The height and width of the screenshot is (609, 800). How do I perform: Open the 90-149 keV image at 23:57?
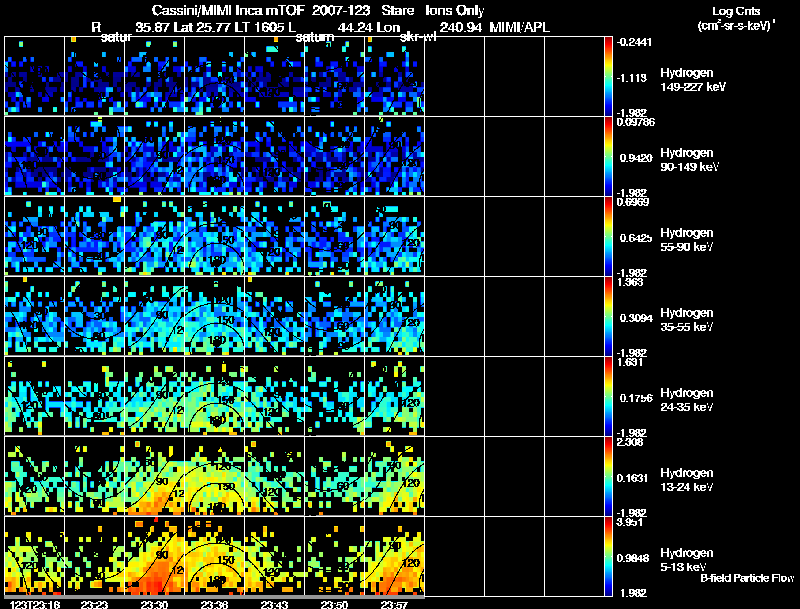[x=395, y=156]
